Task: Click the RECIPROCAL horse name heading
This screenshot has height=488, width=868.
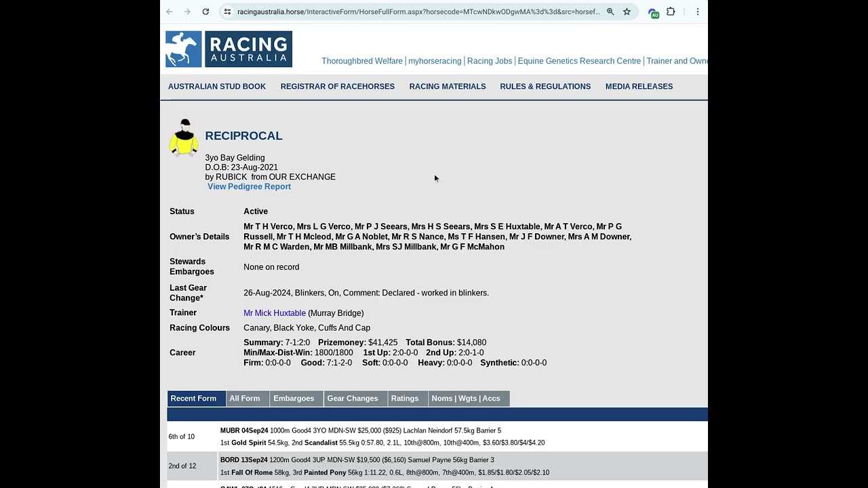Action: [243, 136]
